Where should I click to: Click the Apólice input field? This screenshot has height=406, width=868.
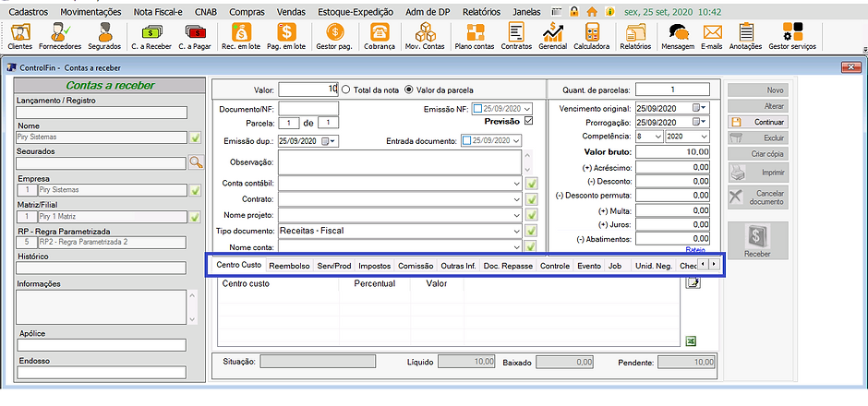pos(102,345)
